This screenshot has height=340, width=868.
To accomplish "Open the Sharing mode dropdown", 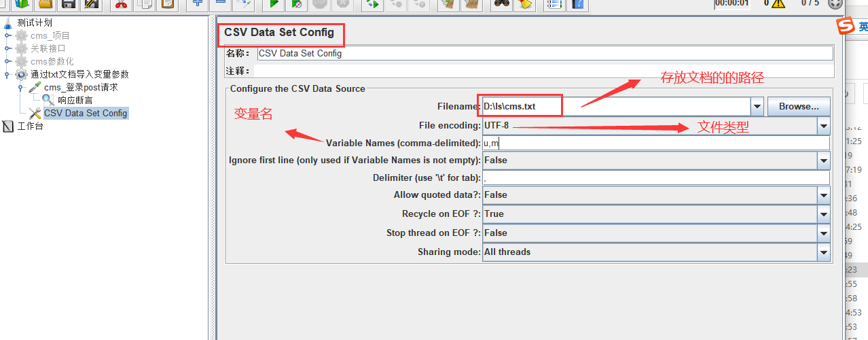I will (x=823, y=252).
